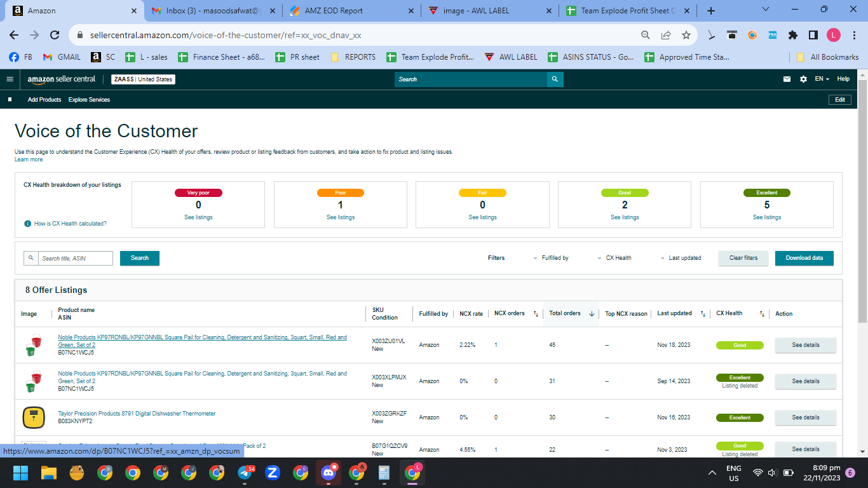
Task: Sort listings by the CX Health column arrows
Action: click(x=762, y=314)
